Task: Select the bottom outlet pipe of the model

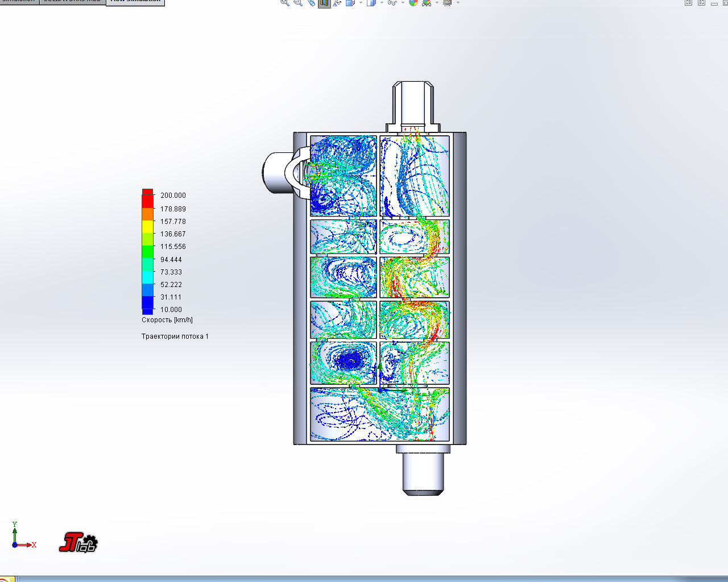Action: coord(423,469)
